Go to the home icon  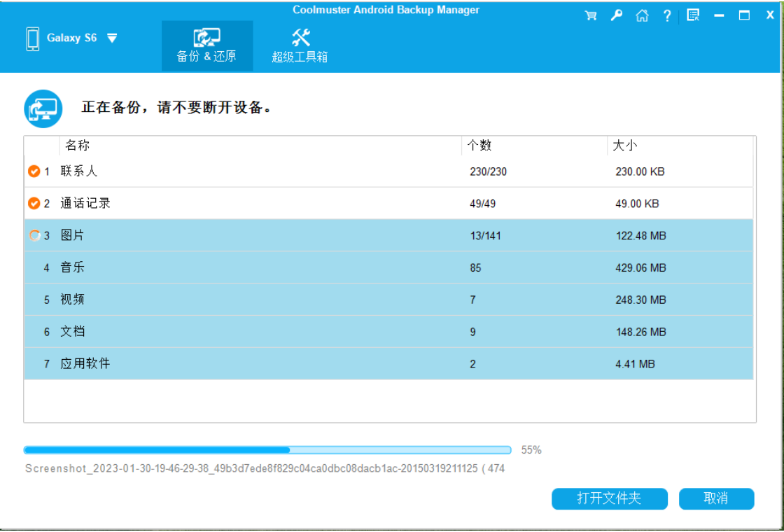pyautogui.click(x=642, y=15)
